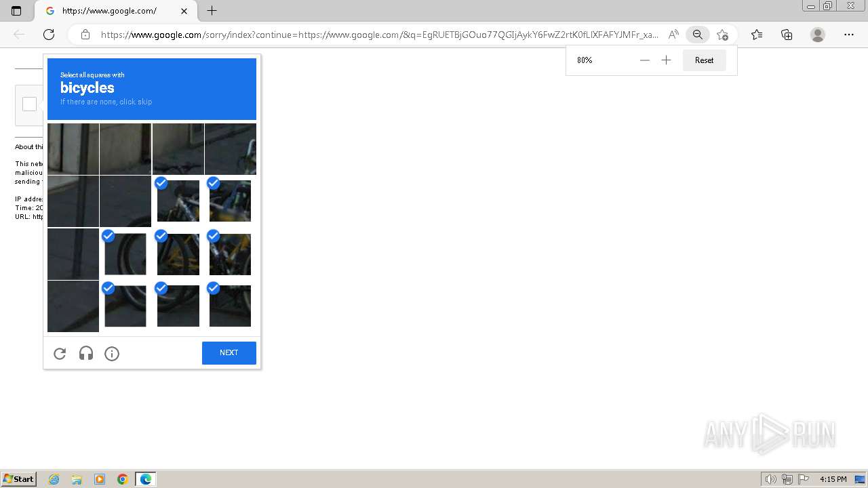Reset the zoom level
Image resolution: width=868 pixels, height=488 pixels.
pyautogui.click(x=704, y=60)
